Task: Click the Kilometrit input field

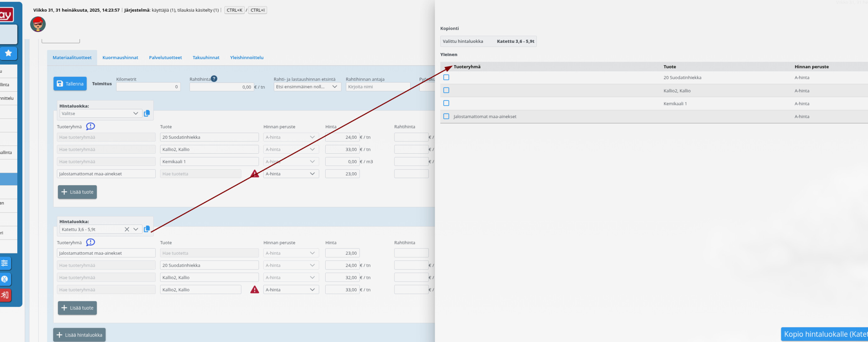Action: (x=148, y=87)
